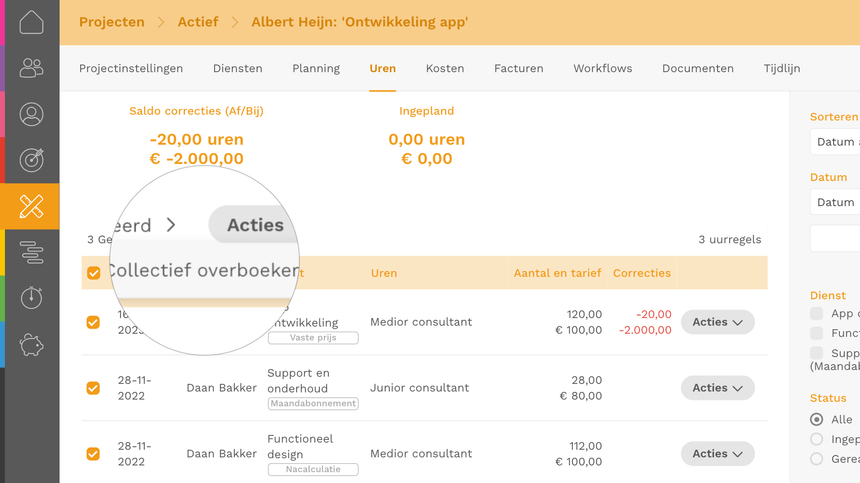Uncheck the Functioneel design row checkbox

pyautogui.click(x=93, y=453)
